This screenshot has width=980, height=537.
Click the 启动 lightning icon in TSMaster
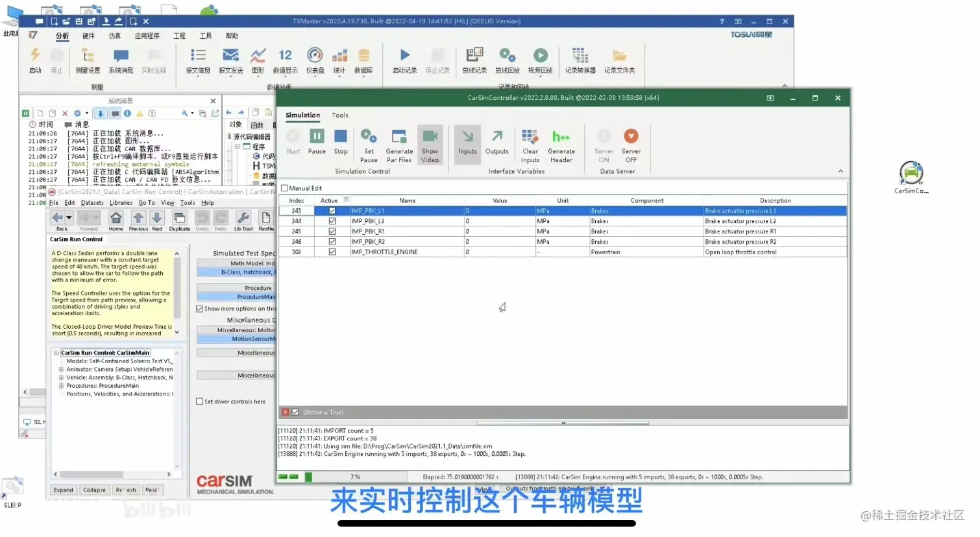tap(35, 56)
